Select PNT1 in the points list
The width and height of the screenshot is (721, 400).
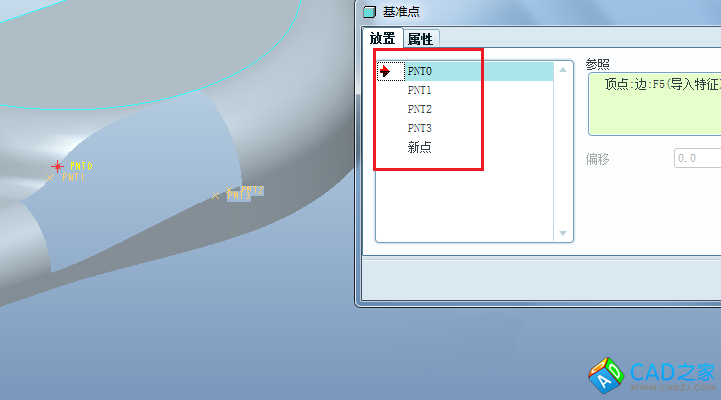pyautogui.click(x=420, y=90)
